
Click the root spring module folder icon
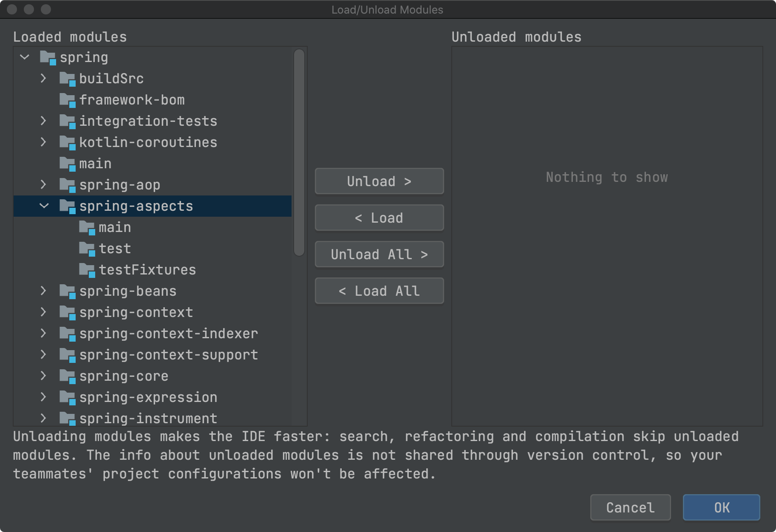coord(48,57)
